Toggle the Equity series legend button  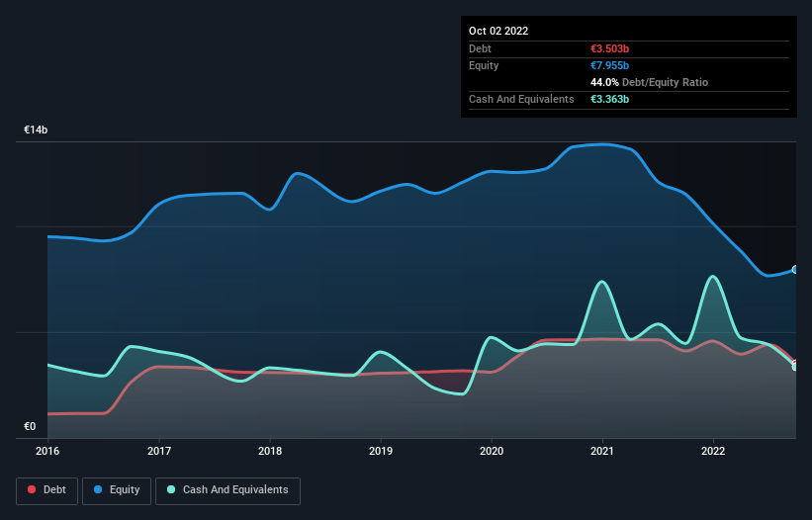pos(117,490)
